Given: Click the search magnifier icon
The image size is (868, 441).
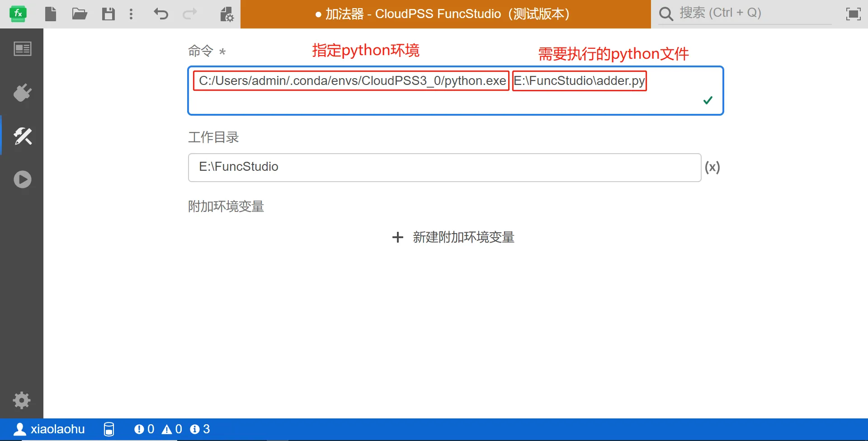Looking at the screenshot, I should pyautogui.click(x=666, y=14).
